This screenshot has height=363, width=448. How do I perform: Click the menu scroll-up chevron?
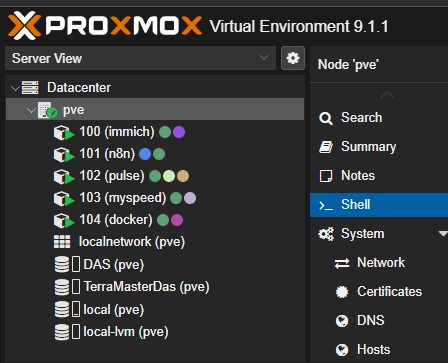pos(387,95)
